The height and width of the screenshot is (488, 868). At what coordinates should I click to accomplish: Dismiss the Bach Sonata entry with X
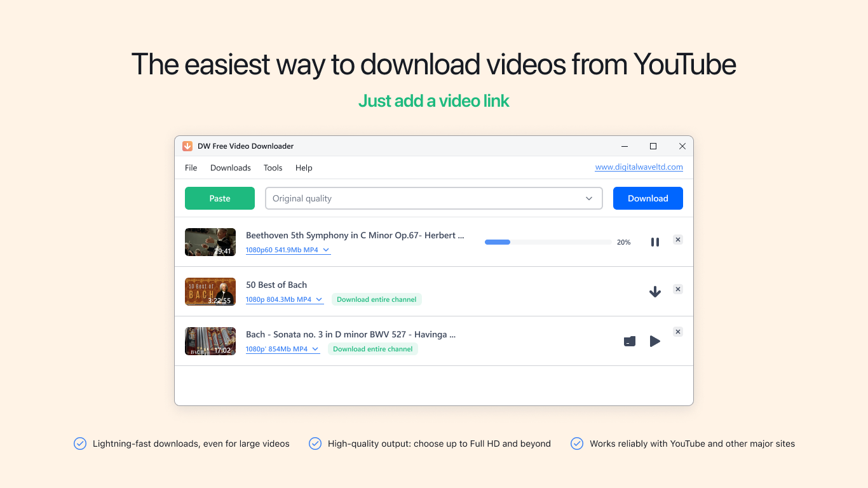677,332
